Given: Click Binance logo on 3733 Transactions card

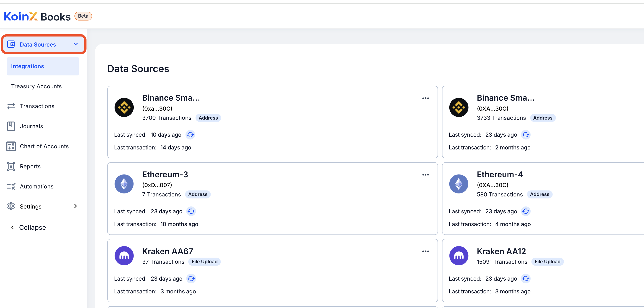Looking at the screenshot, I should pos(459,107).
